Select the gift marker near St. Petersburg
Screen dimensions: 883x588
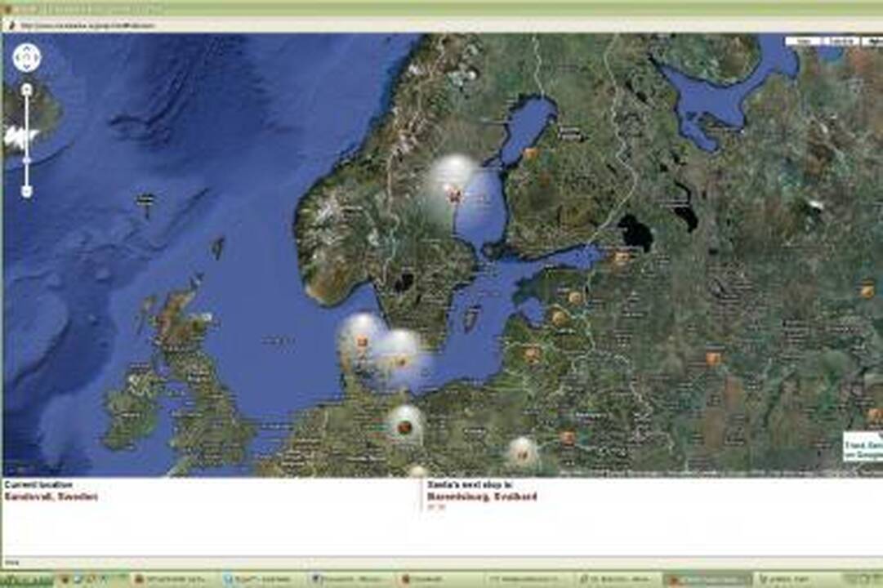pos(621,258)
